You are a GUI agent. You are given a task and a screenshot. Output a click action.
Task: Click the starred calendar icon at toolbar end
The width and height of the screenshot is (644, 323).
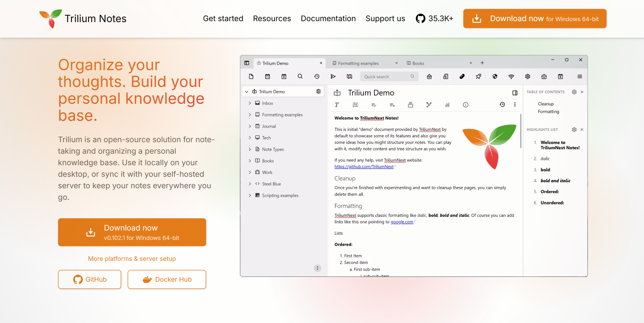tap(560, 77)
